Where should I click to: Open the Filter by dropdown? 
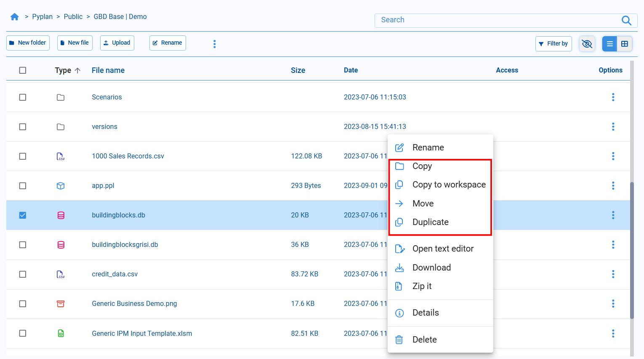click(553, 44)
